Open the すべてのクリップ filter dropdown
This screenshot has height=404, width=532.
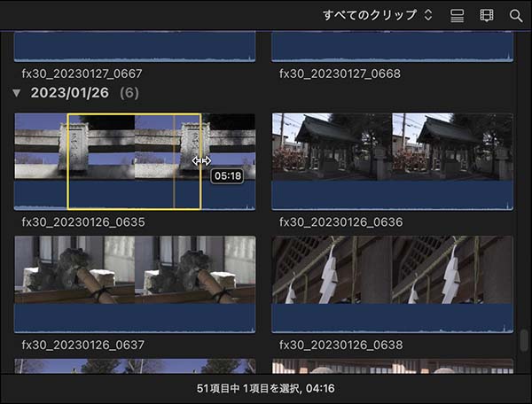(x=378, y=15)
